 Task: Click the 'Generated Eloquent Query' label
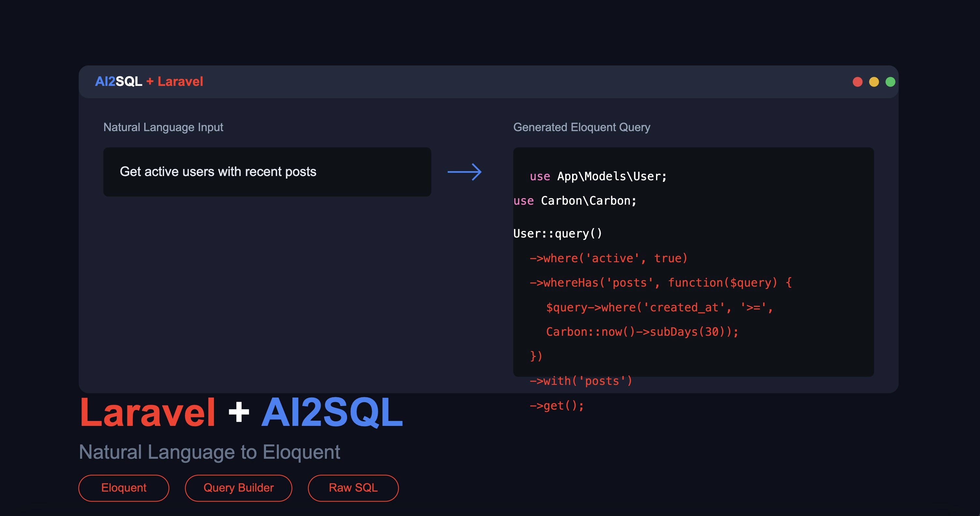pos(582,127)
